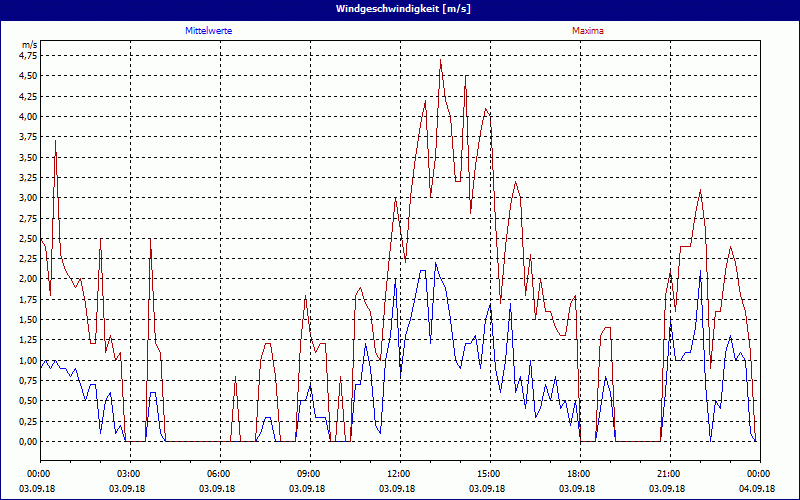
Task: Click the 4,75 y-axis value
Action: click(x=28, y=56)
